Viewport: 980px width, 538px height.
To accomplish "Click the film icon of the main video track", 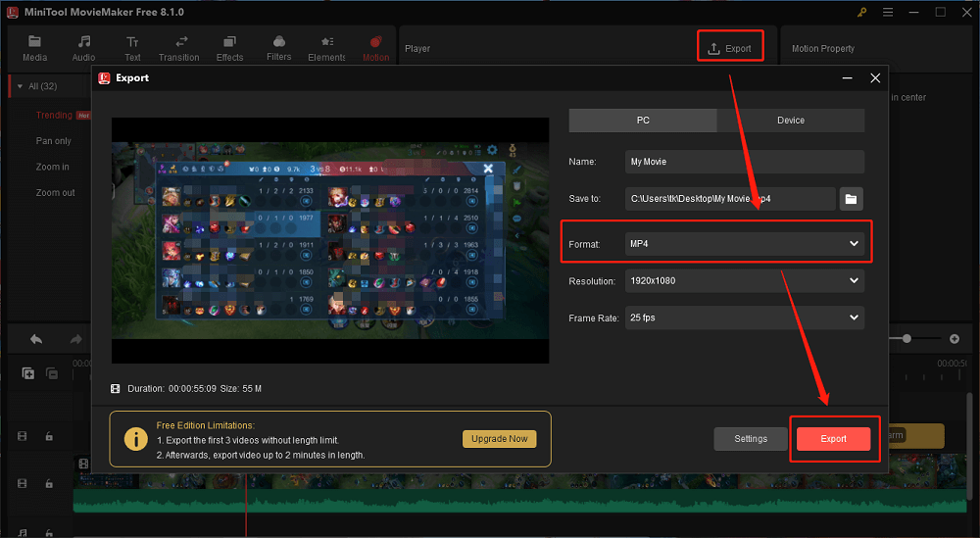I will (x=23, y=484).
